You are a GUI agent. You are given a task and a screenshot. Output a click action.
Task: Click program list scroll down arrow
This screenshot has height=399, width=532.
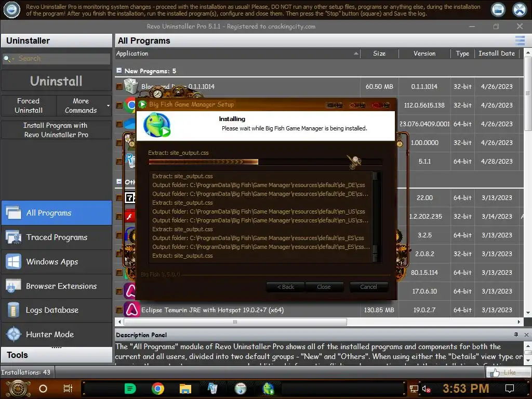click(528, 313)
